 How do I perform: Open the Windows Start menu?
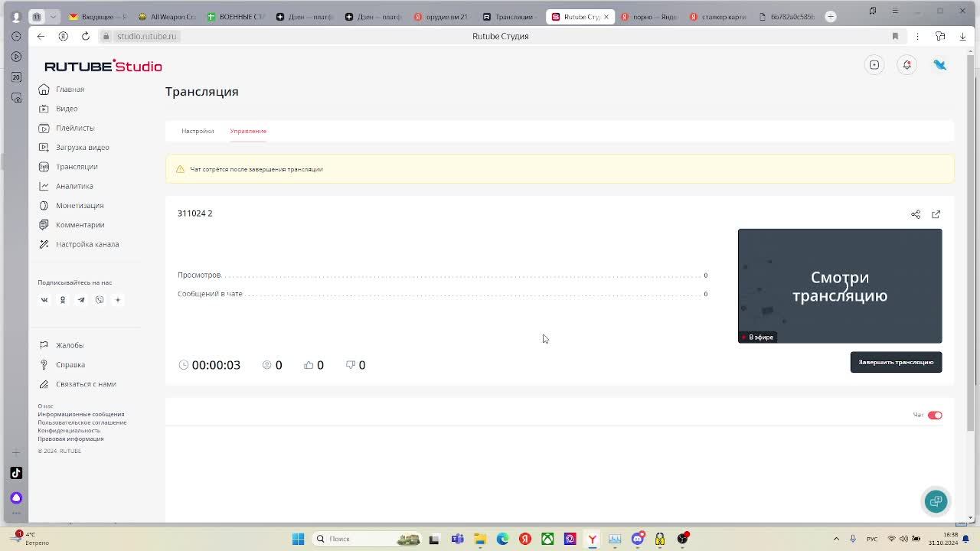tap(298, 539)
